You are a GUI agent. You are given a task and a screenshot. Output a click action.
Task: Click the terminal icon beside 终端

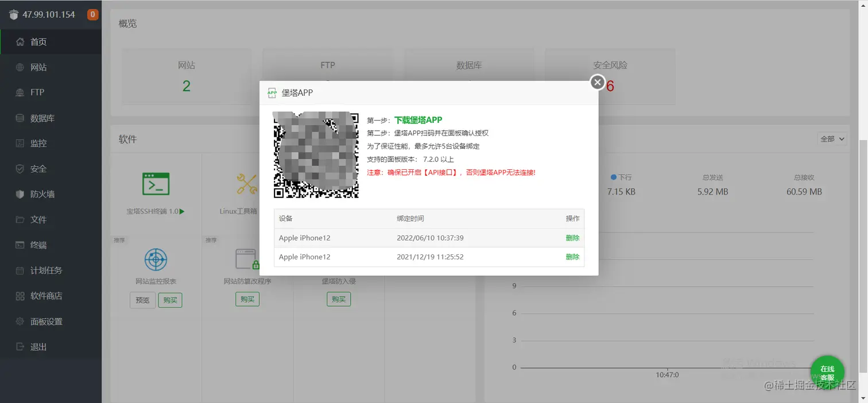[20, 245]
